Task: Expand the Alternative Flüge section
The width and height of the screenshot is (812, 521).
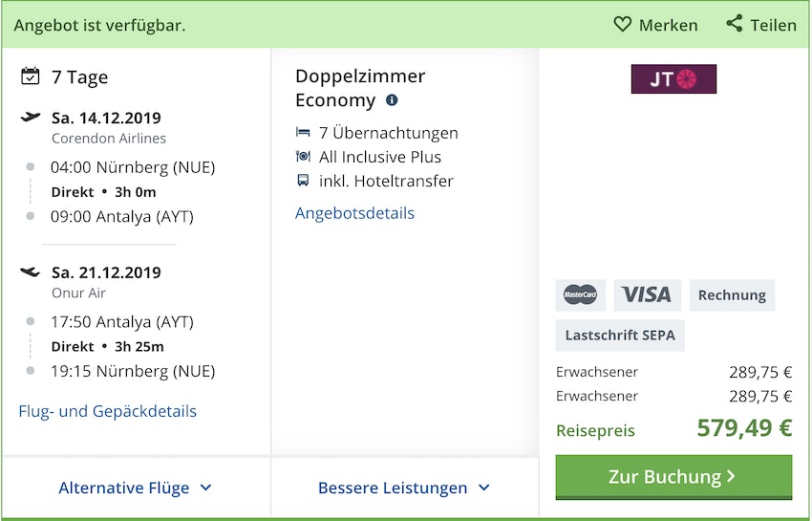Action: [x=136, y=488]
